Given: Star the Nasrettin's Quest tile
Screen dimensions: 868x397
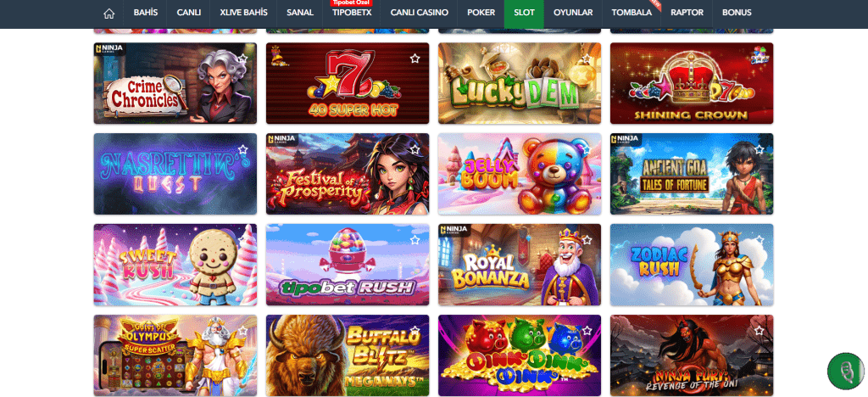Looking at the screenshot, I should (x=242, y=149).
